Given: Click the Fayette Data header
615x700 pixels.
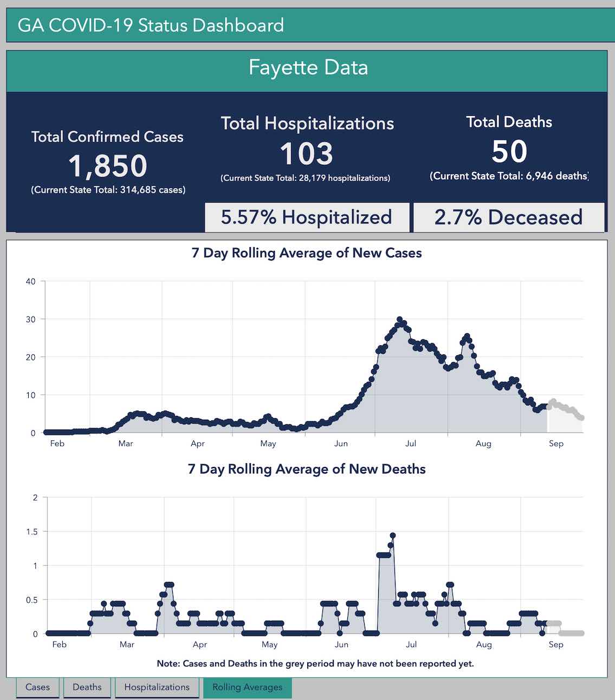Looking at the screenshot, I should click(308, 68).
